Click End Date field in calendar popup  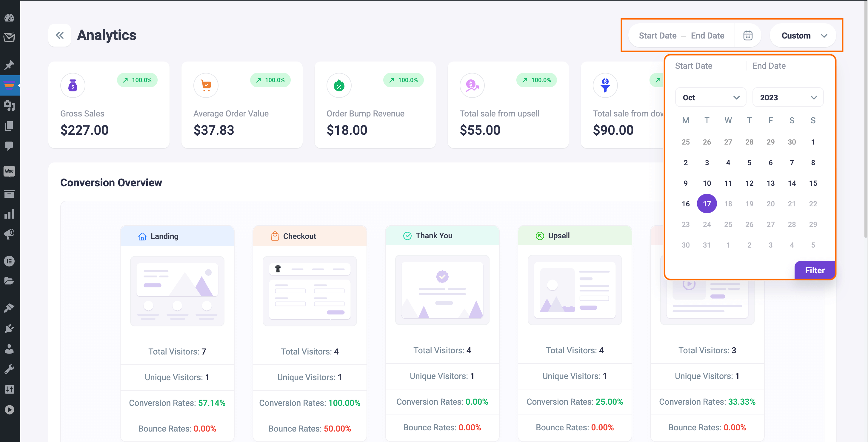(x=769, y=66)
